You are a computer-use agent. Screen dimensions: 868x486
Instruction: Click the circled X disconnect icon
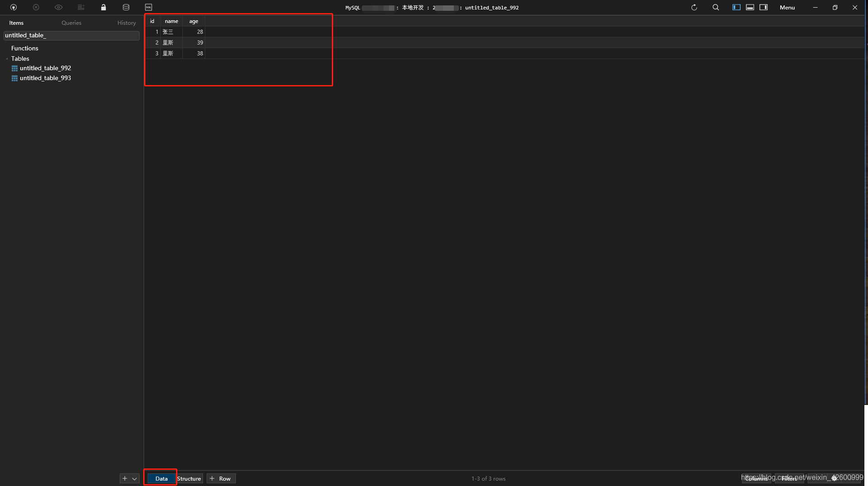pyautogui.click(x=36, y=7)
